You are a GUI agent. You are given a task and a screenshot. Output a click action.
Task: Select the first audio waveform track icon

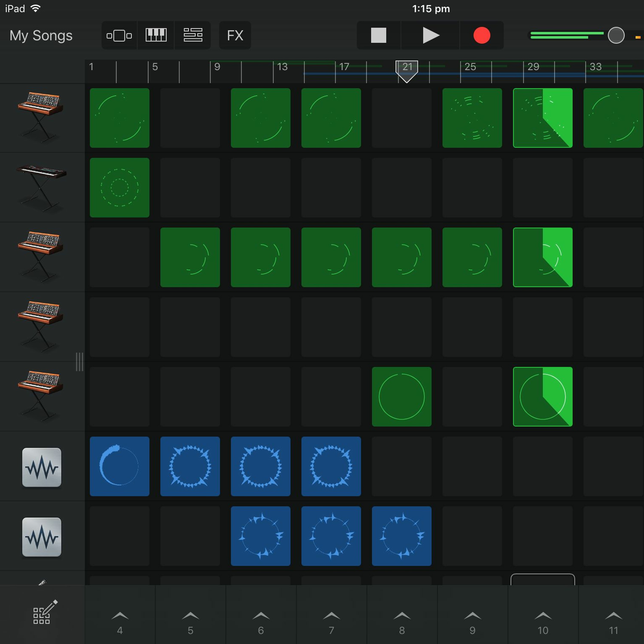pyautogui.click(x=42, y=467)
